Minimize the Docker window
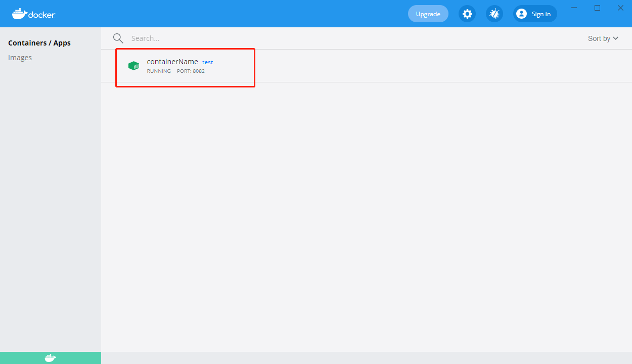 574,8
